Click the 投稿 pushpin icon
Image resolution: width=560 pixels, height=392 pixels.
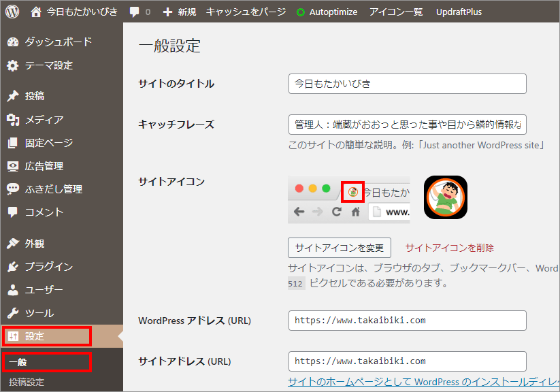click(x=13, y=96)
